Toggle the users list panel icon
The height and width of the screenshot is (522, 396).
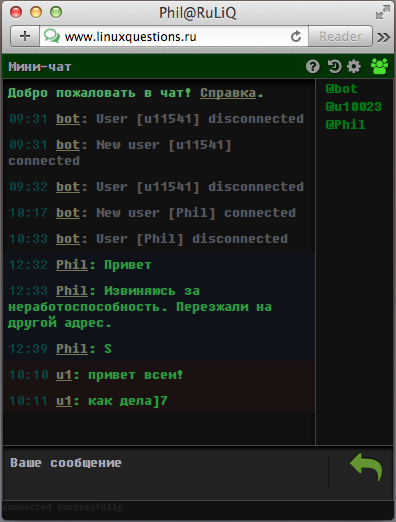379,66
